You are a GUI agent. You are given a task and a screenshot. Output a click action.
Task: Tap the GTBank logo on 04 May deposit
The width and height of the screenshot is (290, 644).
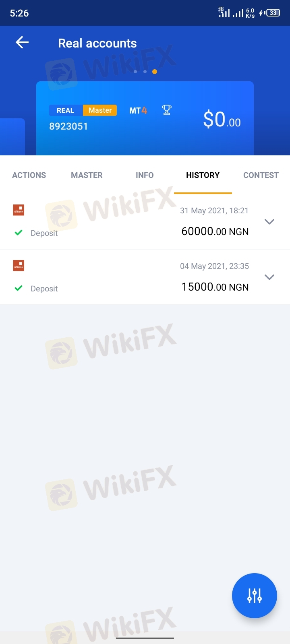pyautogui.click(x=19, y=266)
